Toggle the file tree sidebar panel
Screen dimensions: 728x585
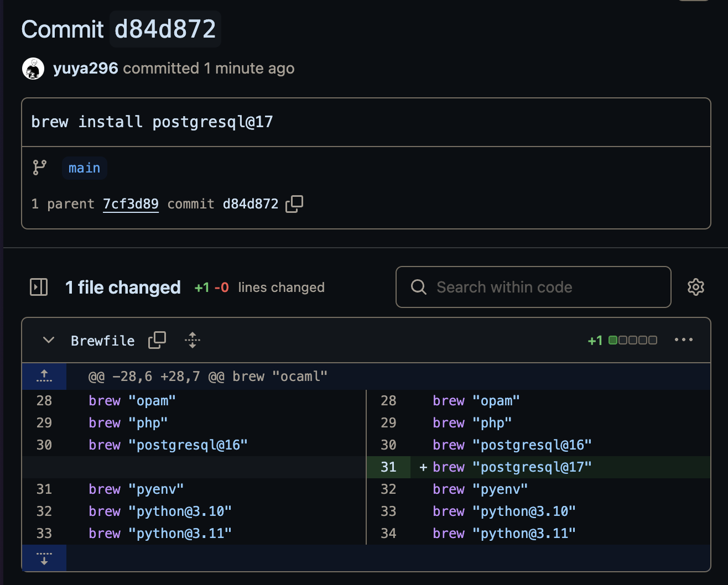point(39,287)
